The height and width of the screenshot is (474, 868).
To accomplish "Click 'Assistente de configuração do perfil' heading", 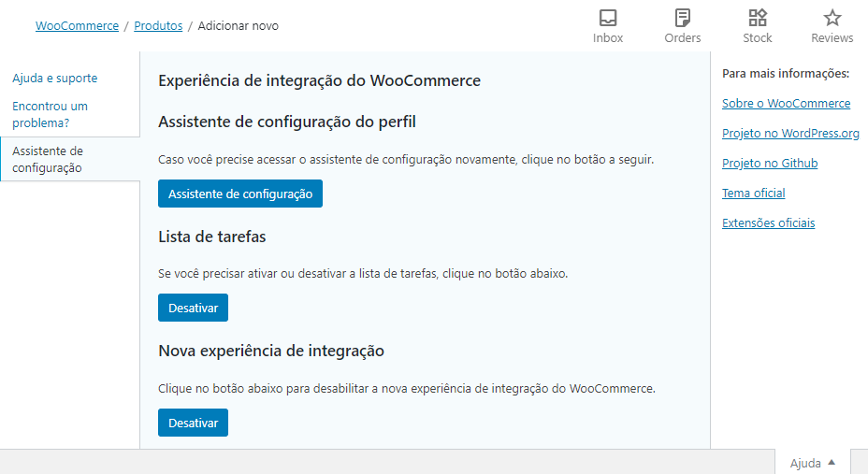I will point(287,122).
